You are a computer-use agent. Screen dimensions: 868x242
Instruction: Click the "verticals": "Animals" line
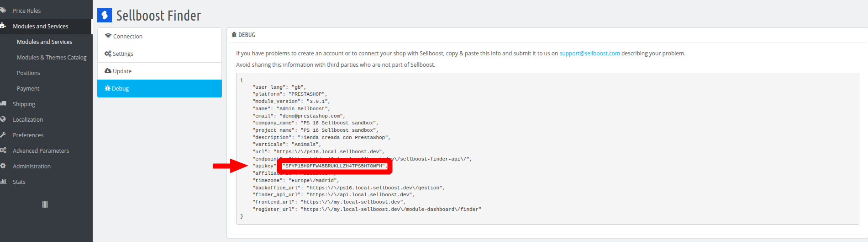(x=286, y=144)
